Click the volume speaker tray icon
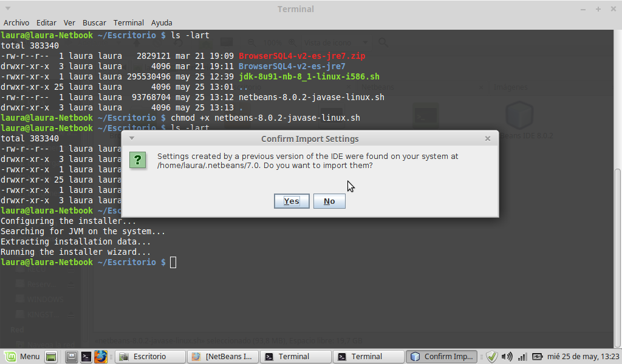Screen dimensions: 622x364 point(507,357)
